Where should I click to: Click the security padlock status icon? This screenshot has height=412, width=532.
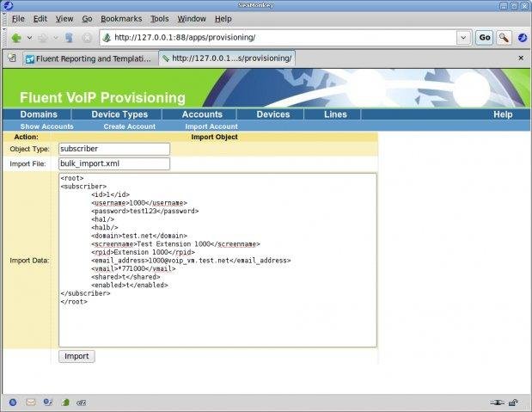513,402
